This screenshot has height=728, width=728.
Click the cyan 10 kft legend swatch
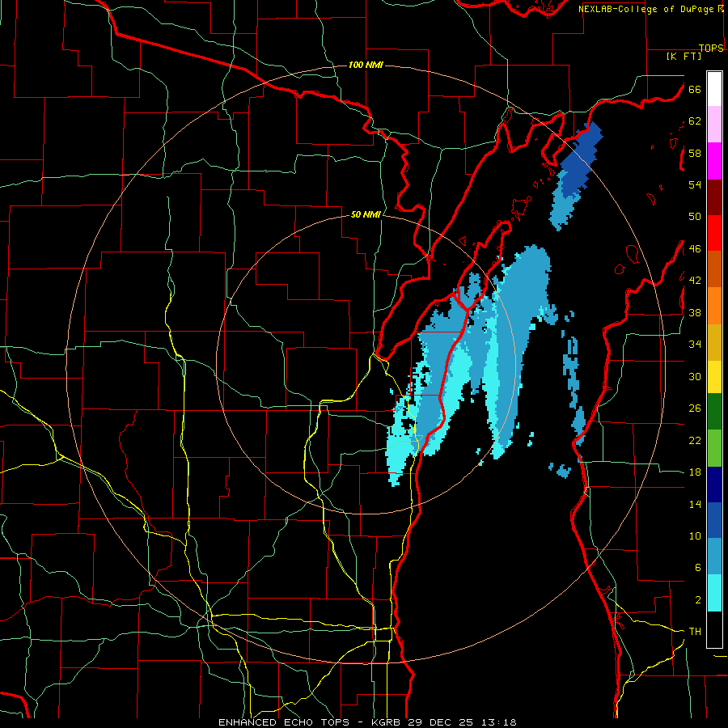coord(714,593)
